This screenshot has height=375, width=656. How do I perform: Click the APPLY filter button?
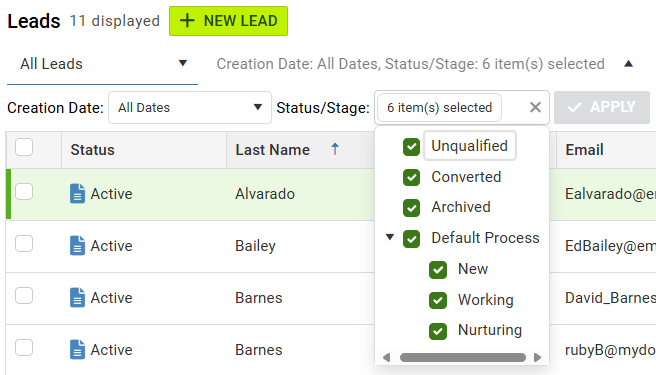(602, 108)
